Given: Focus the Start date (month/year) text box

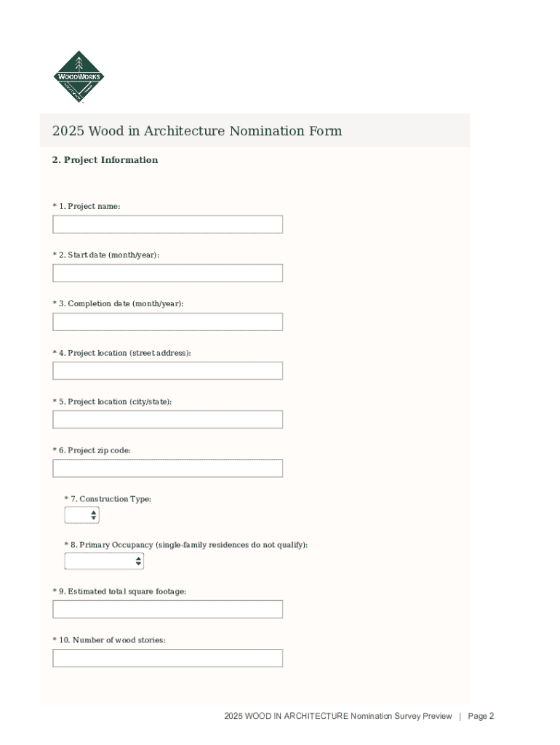Looking at the screenshot, I should [167, 273].
